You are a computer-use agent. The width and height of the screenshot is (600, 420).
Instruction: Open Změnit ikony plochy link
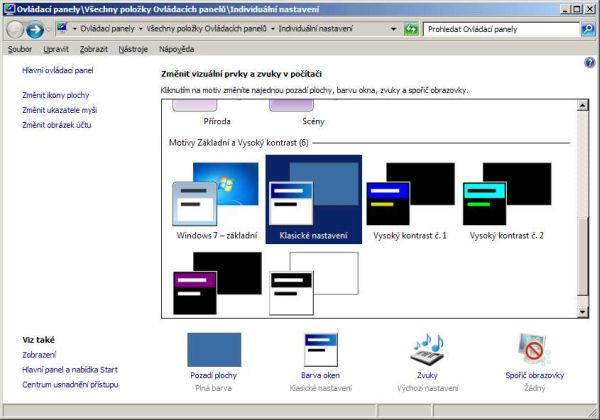[x=55, y=95]
